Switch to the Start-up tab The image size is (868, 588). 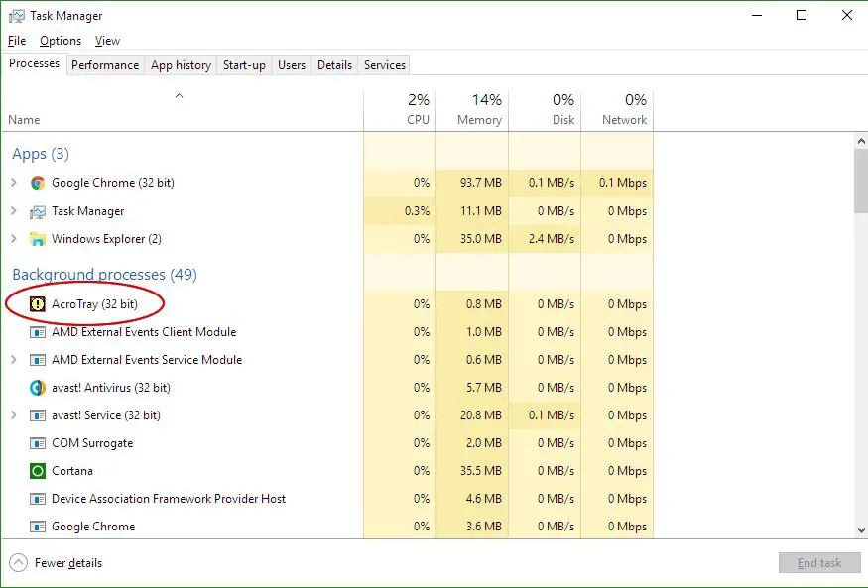pos(244,65)
